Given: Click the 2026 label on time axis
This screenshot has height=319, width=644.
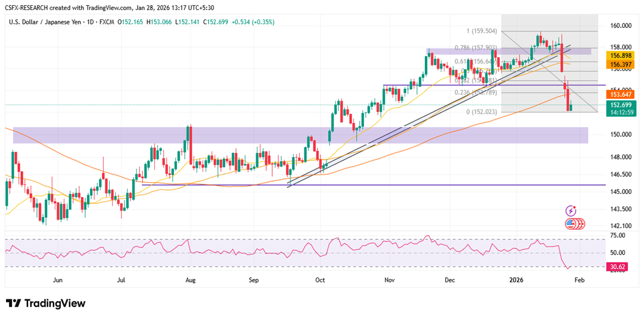Looking at the screenshot, I should click(x=517, y=280).
